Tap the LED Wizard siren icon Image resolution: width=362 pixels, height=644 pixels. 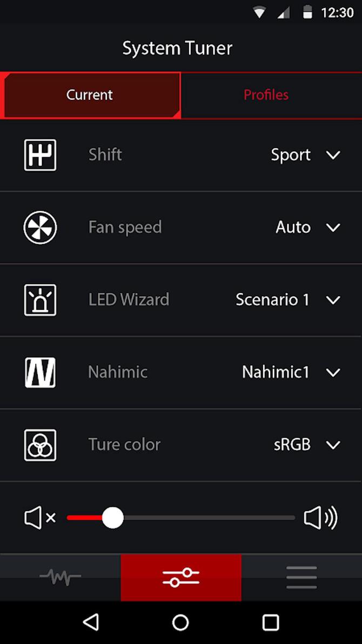click(x=40, y=300)
